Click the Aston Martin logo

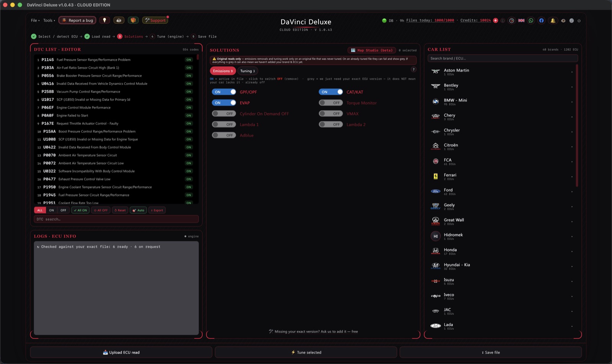click(436, 71)
